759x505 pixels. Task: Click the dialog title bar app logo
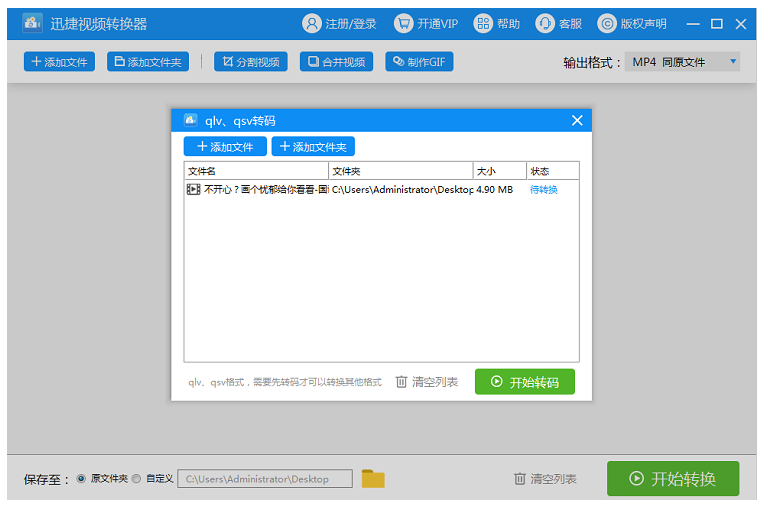tap(190, 120)
